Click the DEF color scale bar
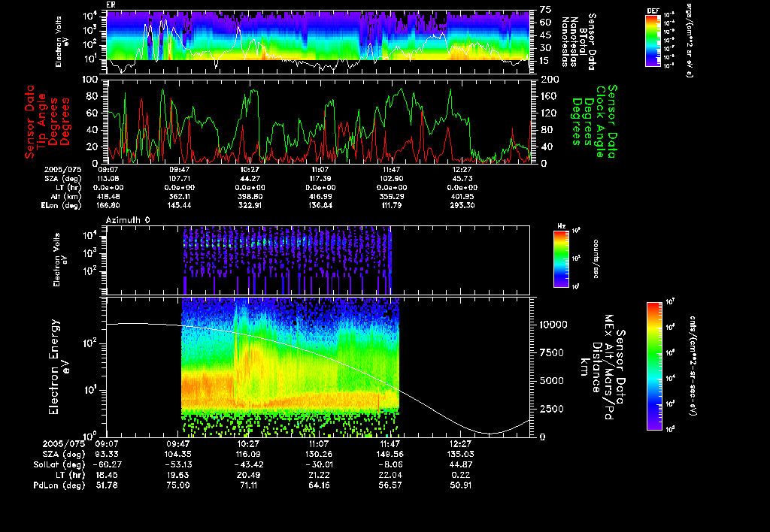 pos(653,41)
